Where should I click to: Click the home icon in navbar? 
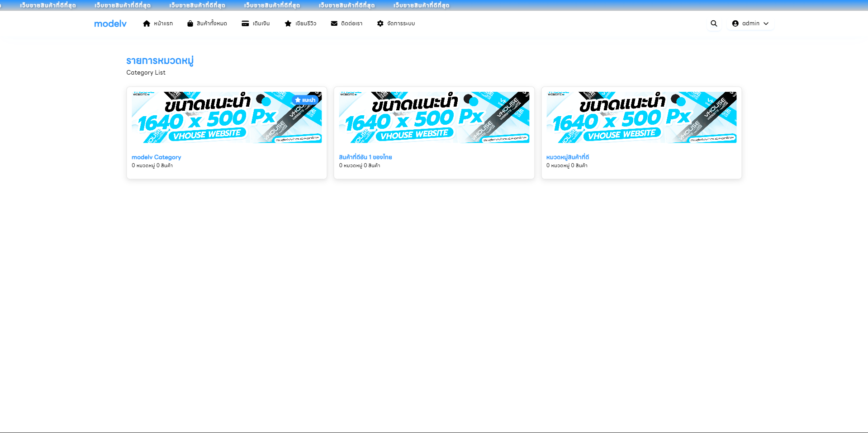pyautogui.click(x=147, y=24)
